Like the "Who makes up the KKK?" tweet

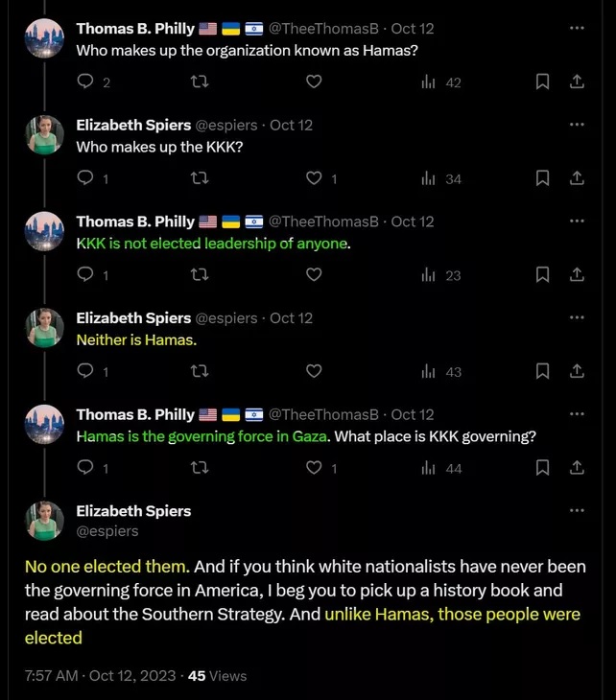click(x=314, y=178)
